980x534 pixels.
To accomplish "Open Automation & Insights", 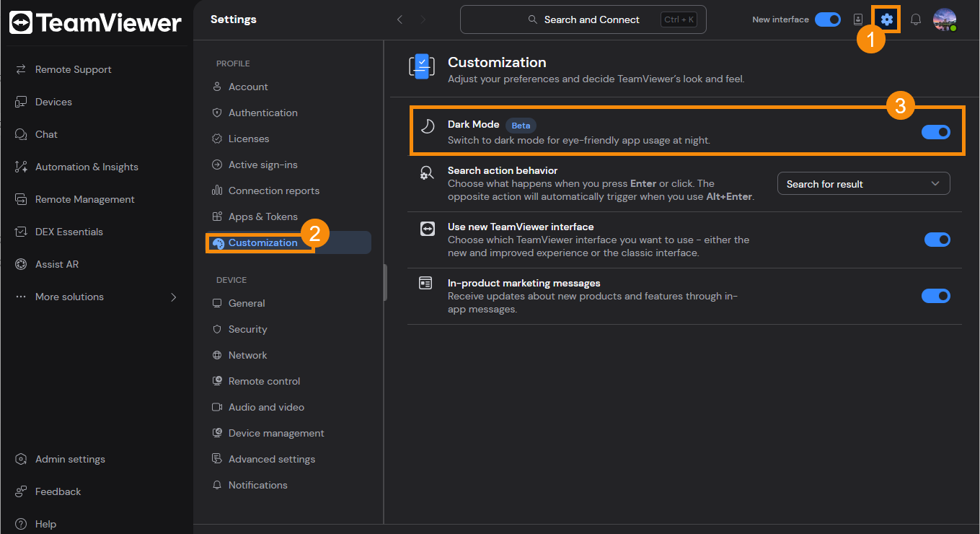I will click(x=87, y=167).
